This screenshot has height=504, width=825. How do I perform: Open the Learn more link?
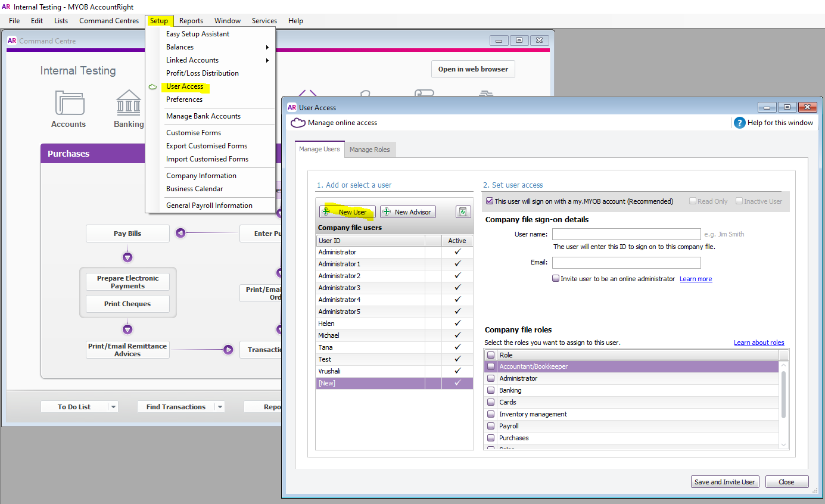tap(696, 279)
